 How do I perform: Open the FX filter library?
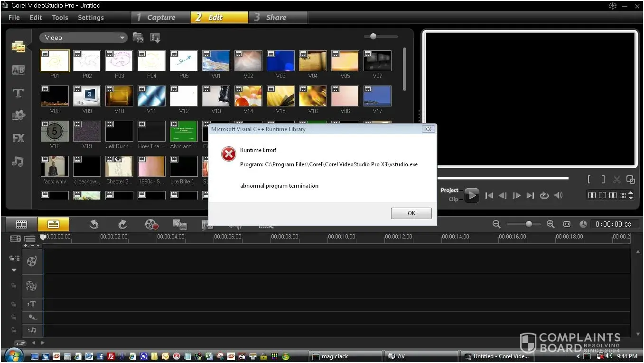[x=18, y=138]
